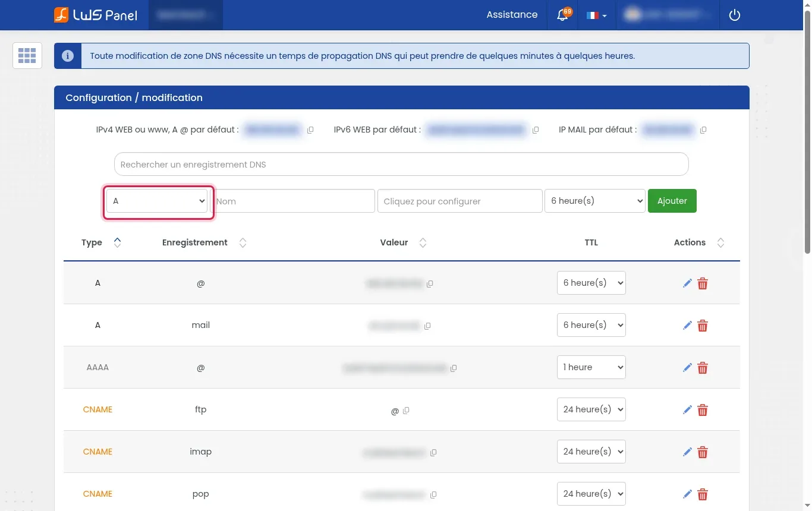Viewport: 812px width, 511px height.
Task: Click the Ajouter button
Action: [x=672, y=201]
